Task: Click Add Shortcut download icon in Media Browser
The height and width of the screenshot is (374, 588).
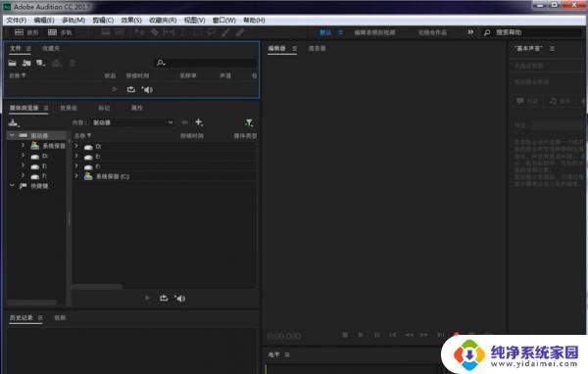Action: coord(14,122)
